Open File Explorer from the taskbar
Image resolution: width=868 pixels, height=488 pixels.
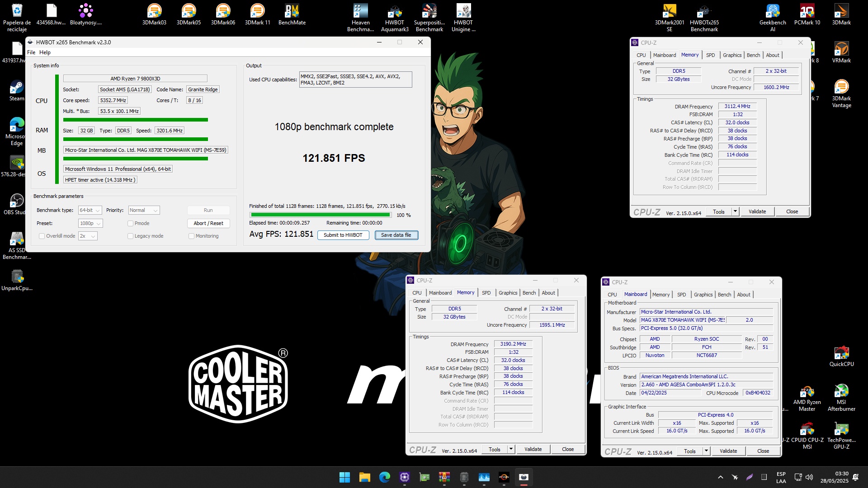pos(364,477)
